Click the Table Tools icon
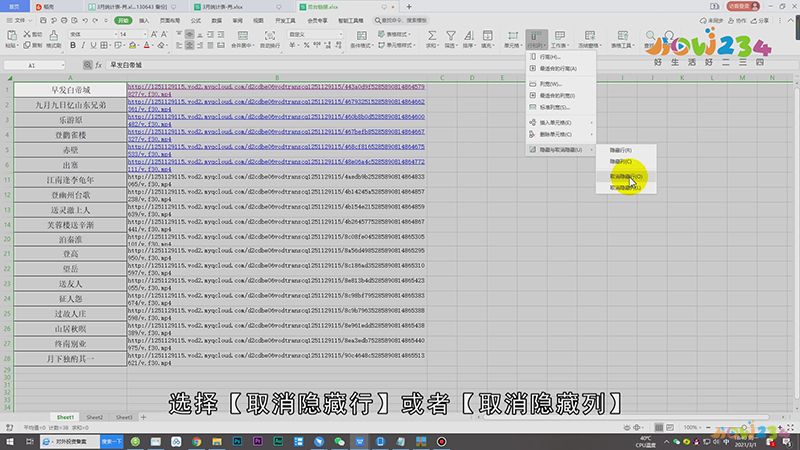Image resolution: width=800 pixels, height=450 pixels. [622, 36]
